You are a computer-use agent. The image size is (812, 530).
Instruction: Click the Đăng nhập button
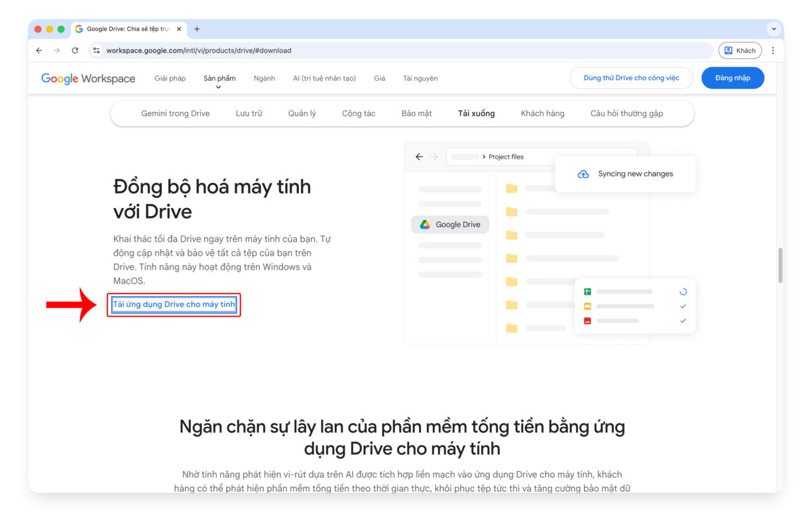732,78
